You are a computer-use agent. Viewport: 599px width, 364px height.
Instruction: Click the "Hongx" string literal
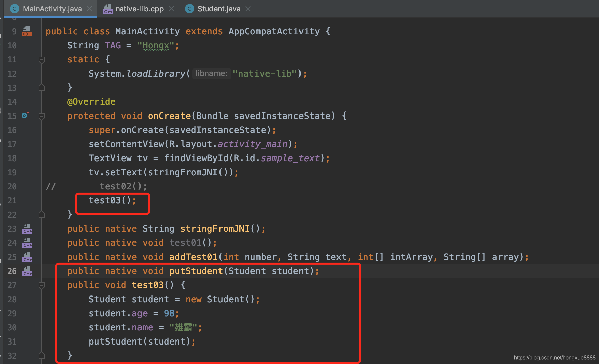click(156, 45)
